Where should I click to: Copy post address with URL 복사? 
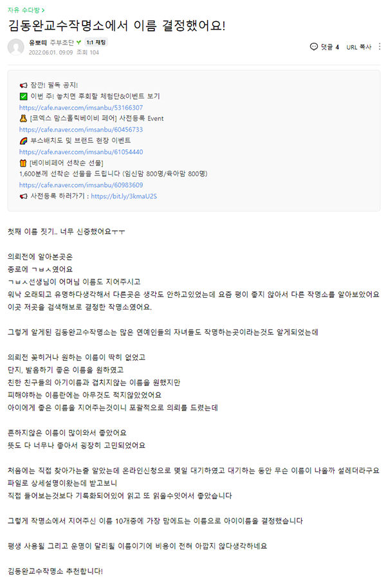click(x=359, y=47)
